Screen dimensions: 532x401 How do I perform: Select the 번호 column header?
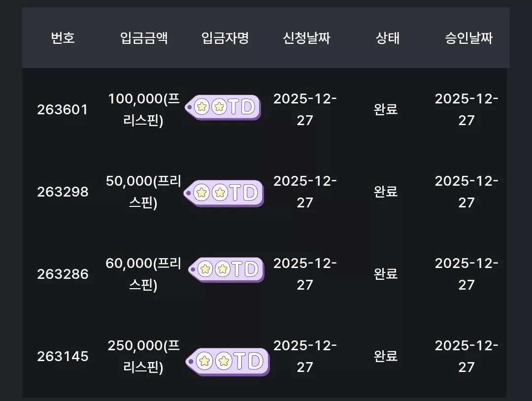pos(63,37)
